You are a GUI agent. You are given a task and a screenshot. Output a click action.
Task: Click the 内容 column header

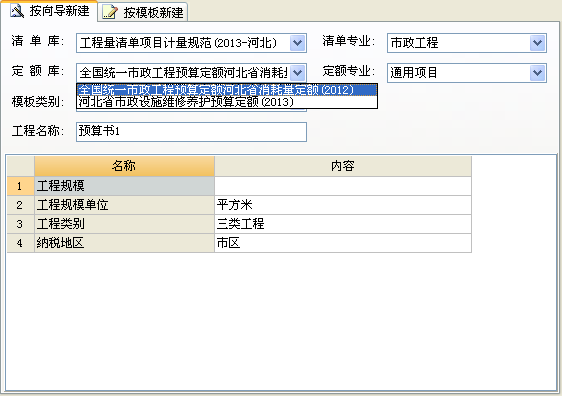coord(343,166)
